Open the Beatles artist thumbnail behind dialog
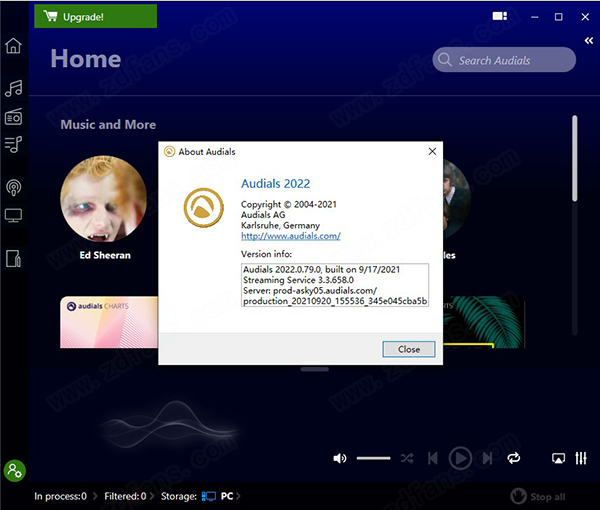Screen dimensions: 600x510 [x=457, y=199]
